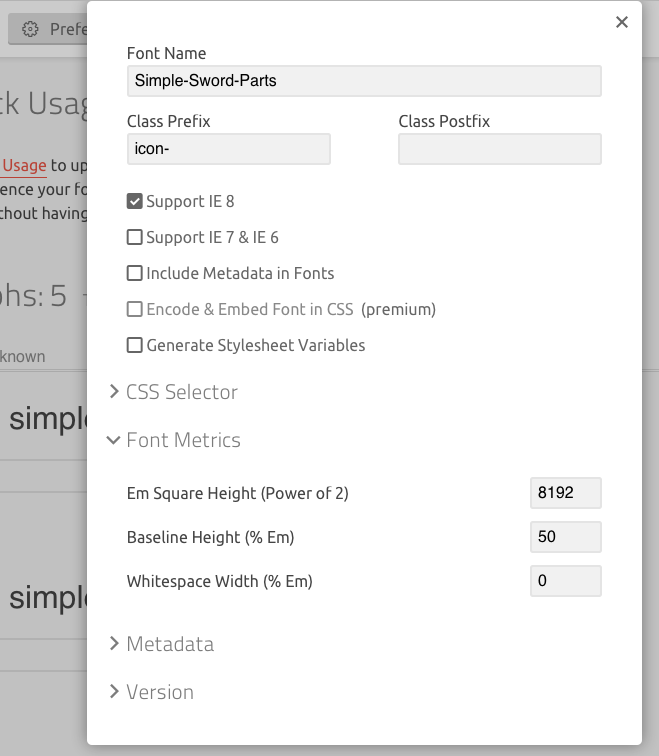The width and height of the screenshot is (659, 756).
Task: Select the Whitespace Width input
Action: point(565,581)
